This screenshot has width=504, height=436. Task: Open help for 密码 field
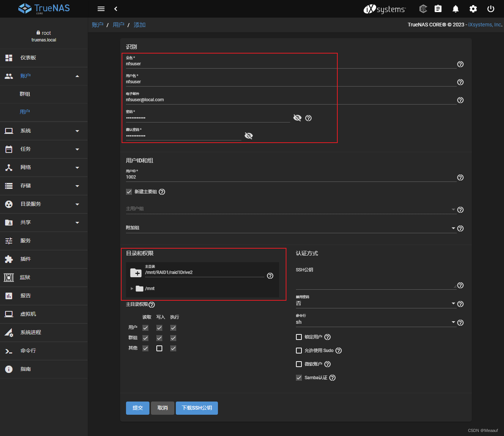308,118
